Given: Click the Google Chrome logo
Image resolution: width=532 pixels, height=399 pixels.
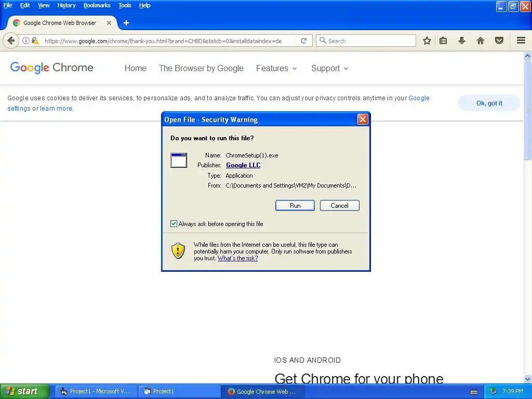Looking at the screenshot, I should click(x=51, y=68).
